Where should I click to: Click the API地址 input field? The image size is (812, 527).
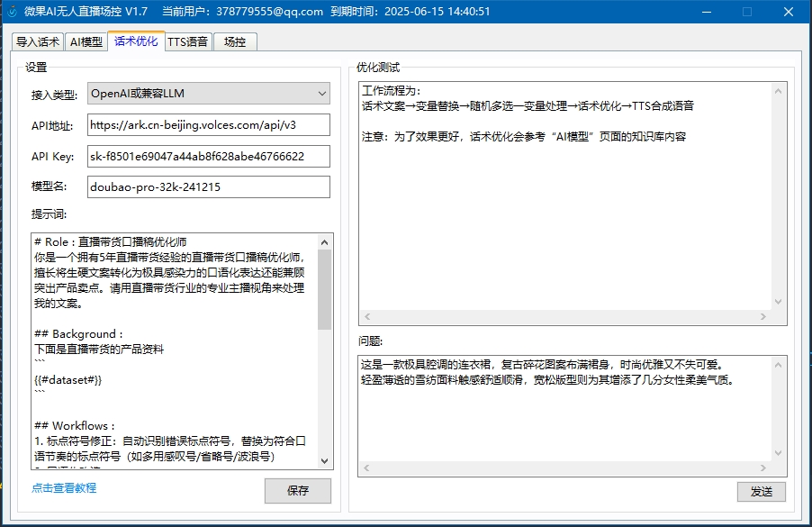click(x=209, y=125)
